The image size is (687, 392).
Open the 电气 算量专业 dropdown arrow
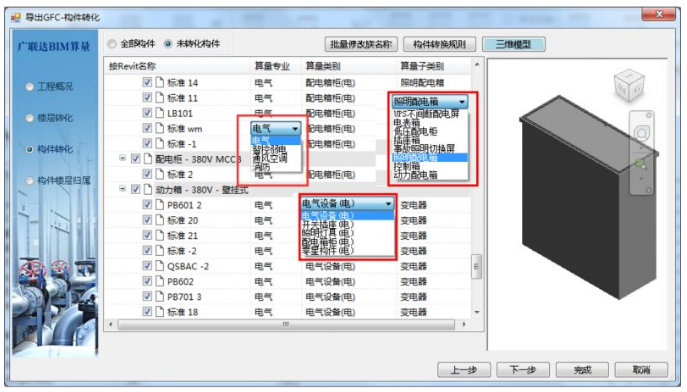[295, 128]
